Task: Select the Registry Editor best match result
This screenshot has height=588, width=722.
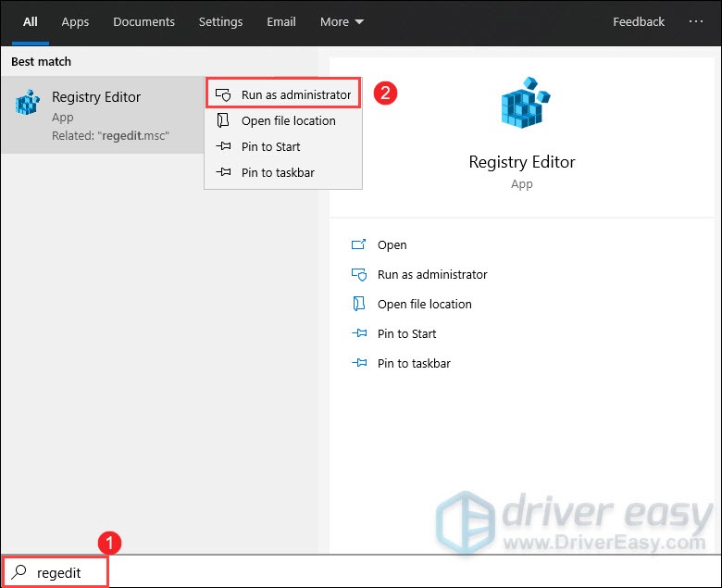Action: (103, 115)
